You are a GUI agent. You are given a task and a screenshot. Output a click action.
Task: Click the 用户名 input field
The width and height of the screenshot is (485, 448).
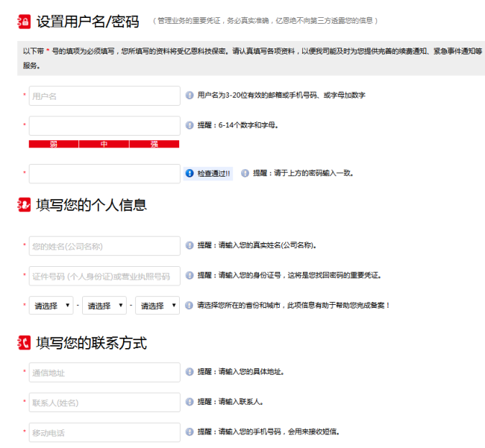click(x=104, y=95)
